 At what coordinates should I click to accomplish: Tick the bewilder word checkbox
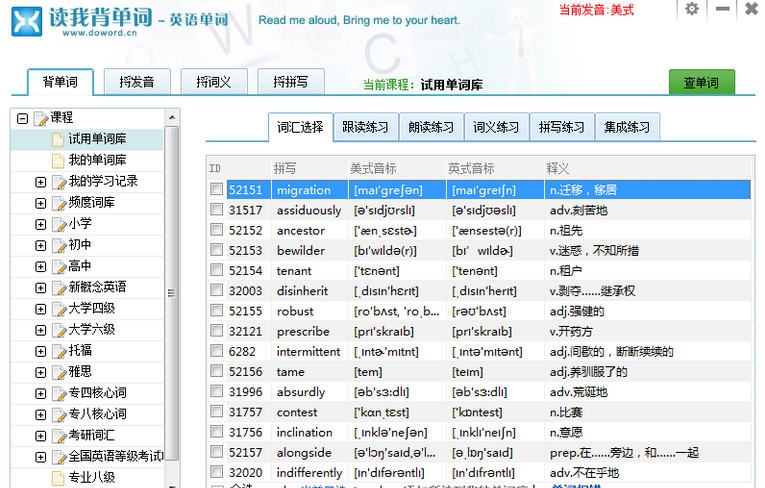216,249
